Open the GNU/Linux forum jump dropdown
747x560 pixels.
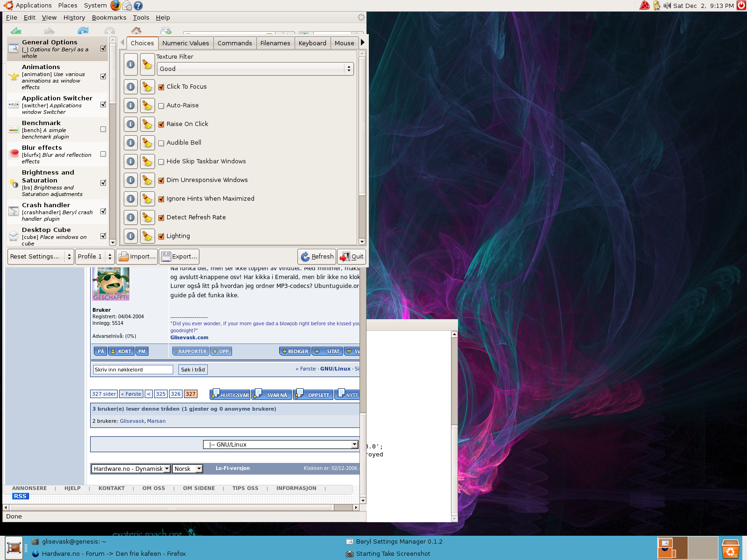pyautogui.click(x=281, y=445)
